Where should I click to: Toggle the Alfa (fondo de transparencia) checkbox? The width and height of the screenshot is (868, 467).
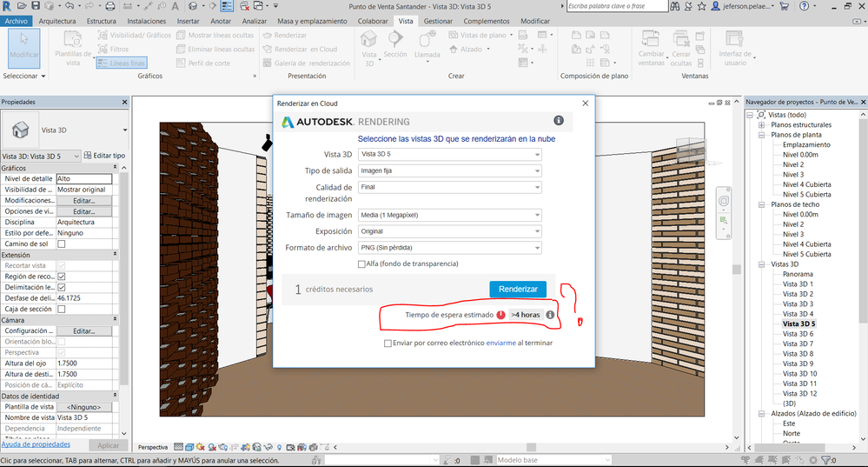pyautogui.click(x=362, y=264)
